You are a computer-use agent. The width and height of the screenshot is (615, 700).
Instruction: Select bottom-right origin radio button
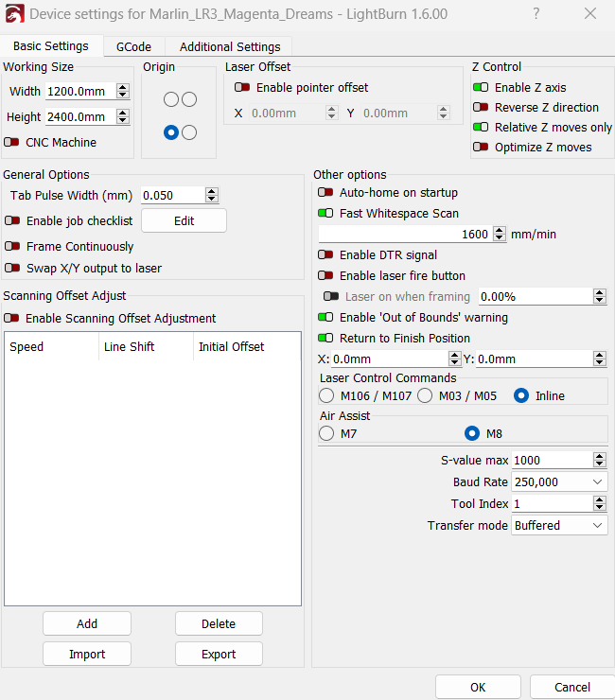click(189, 132)
